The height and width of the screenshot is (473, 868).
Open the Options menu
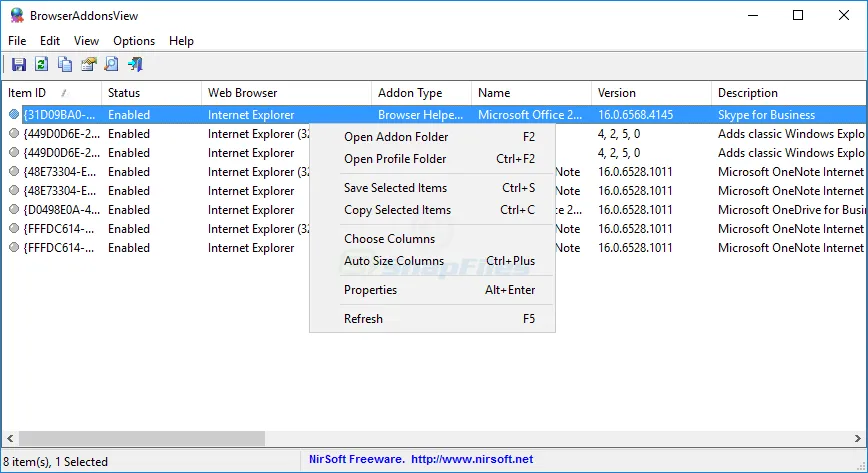click(x=134, y=41)
